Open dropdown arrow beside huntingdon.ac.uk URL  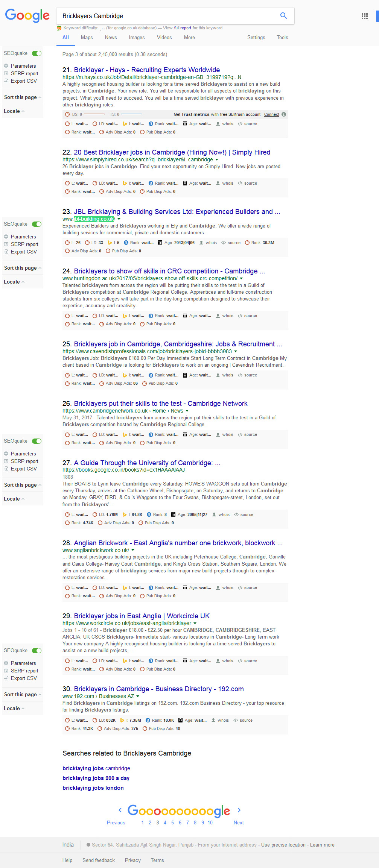[x=241, y=278]
